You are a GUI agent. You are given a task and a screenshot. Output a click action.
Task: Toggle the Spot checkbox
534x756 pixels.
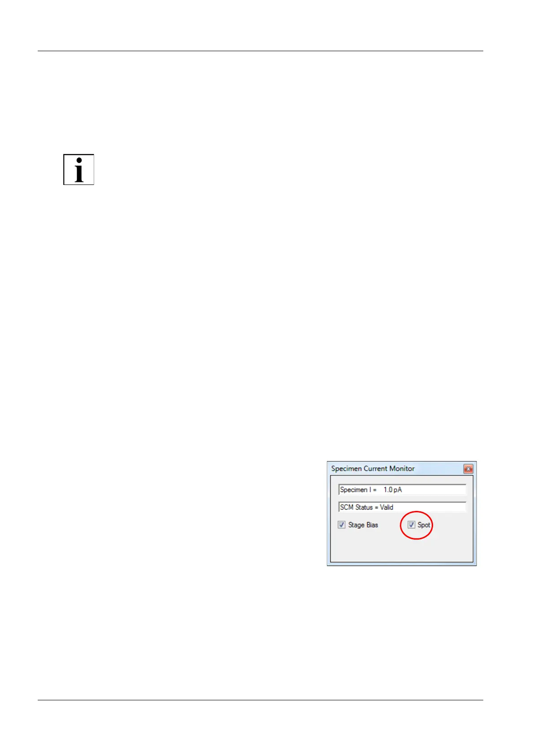coord(411,525)
